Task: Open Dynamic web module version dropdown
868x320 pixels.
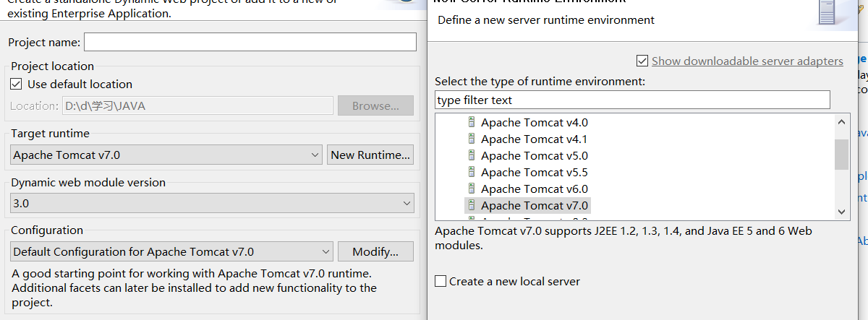Action: pyautogui.click(x=213, y=204)
